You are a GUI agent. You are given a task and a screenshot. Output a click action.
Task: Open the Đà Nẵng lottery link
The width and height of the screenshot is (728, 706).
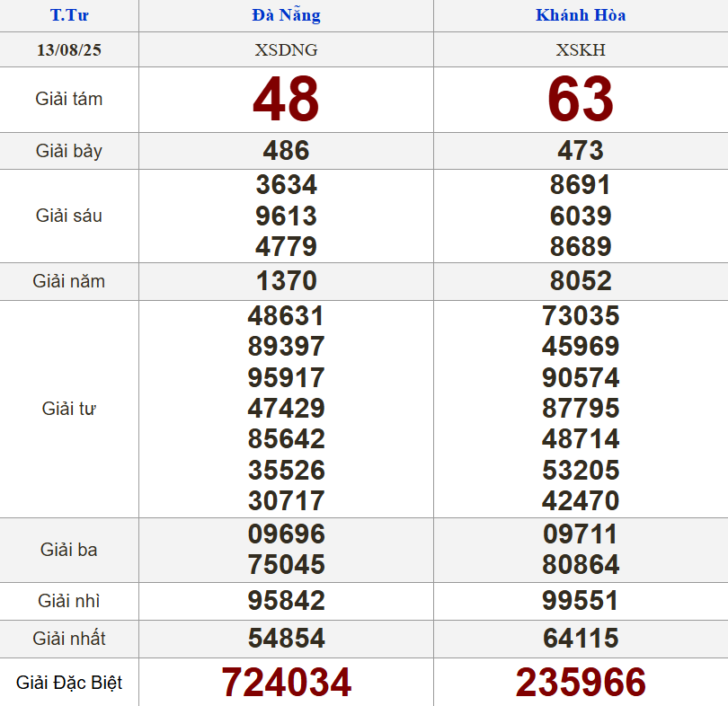[x=286, y=15]
